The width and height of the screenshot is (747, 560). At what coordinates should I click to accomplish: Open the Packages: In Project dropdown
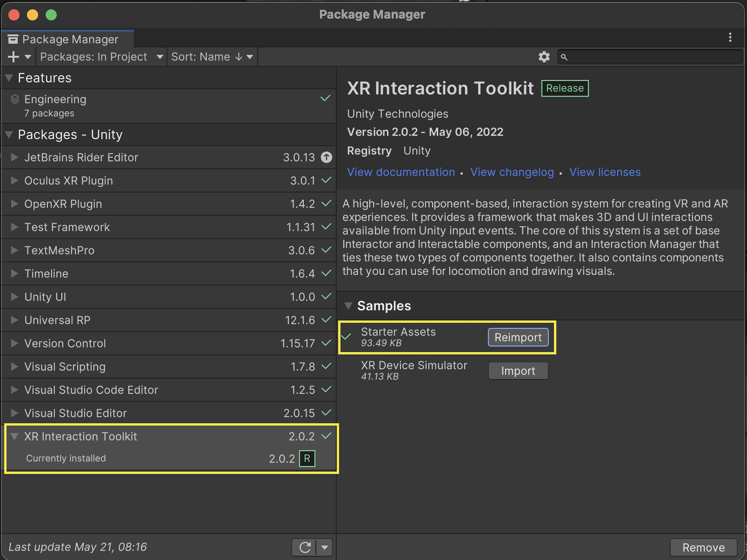101,57
